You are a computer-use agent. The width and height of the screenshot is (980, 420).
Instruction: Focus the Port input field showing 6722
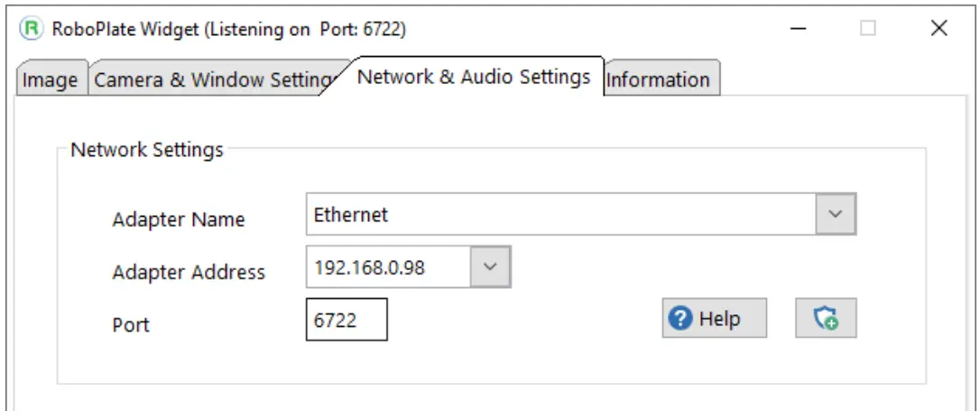click(x=347, y=320)
